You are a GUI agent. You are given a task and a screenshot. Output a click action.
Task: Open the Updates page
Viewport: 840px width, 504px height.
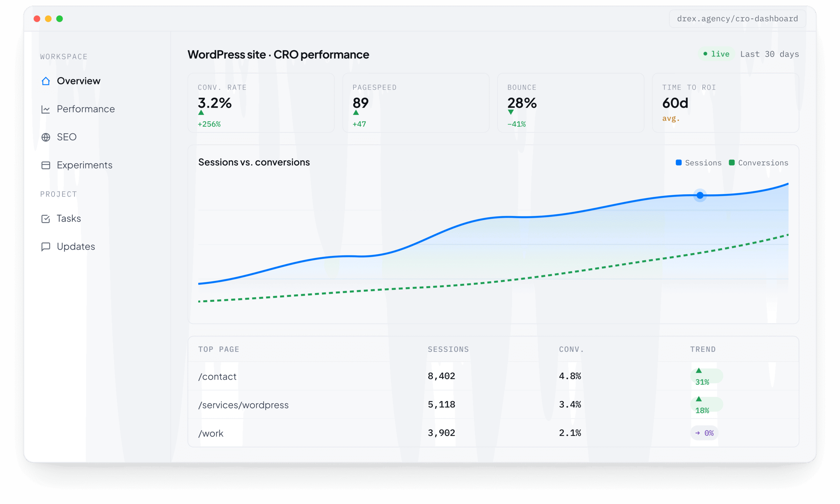(68, 246)
